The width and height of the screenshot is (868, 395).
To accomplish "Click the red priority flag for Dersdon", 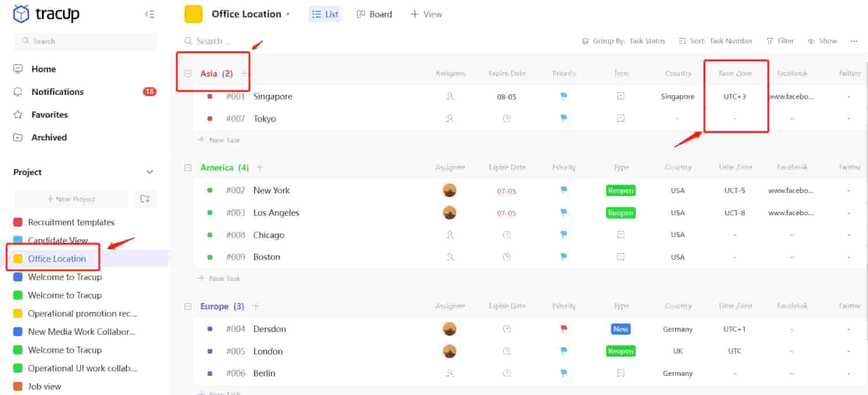I will pyautogui.click(x=564, y=328).
